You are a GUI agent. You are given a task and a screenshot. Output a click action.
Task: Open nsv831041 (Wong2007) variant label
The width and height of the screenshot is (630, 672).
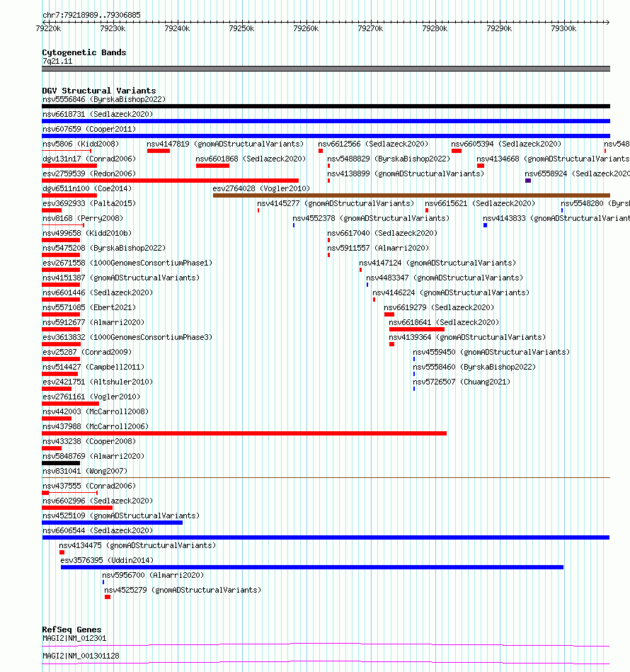point(85,471)
